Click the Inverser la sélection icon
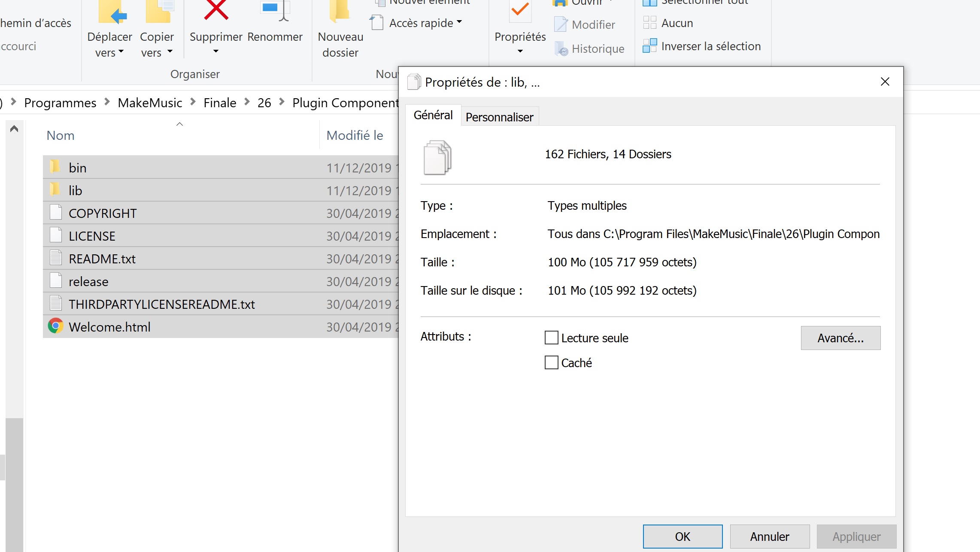980x552 pixels. [x=649, y=46]
